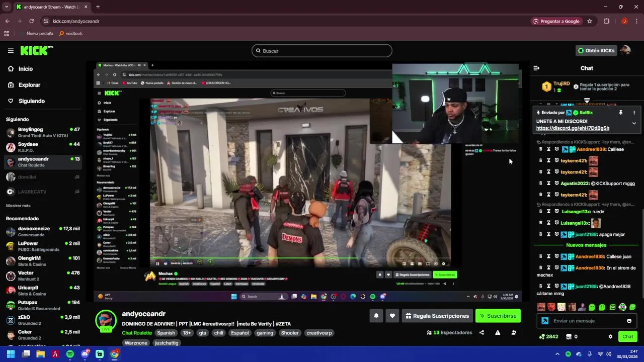Open the profile avatar in Kick header

(x=625, y=50)
